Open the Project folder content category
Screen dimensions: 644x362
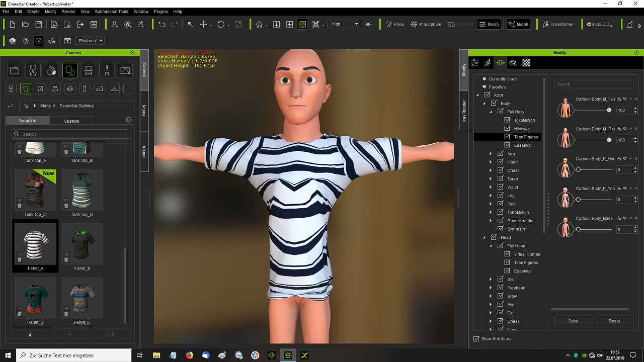click(x=15, y=71)
